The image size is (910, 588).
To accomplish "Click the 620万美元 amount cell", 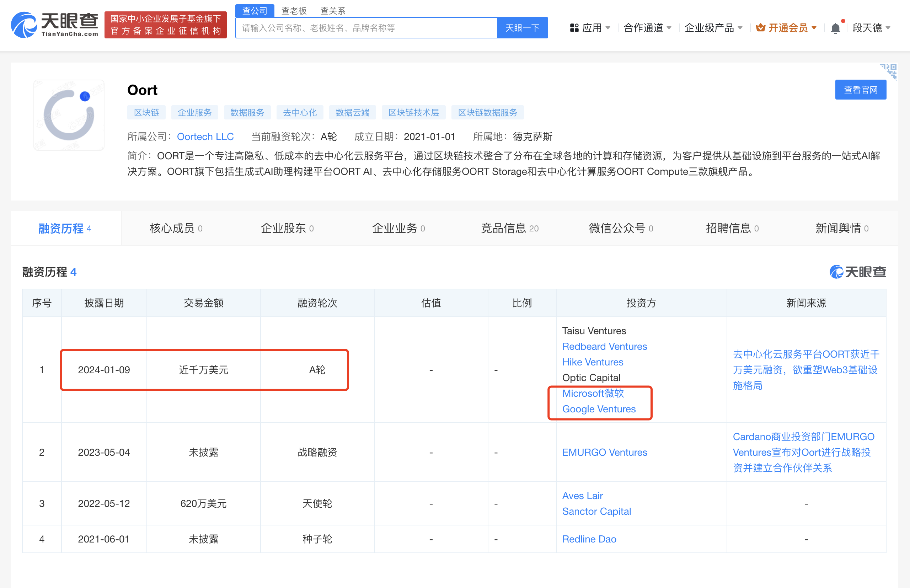I will click(x=203, y=504).
